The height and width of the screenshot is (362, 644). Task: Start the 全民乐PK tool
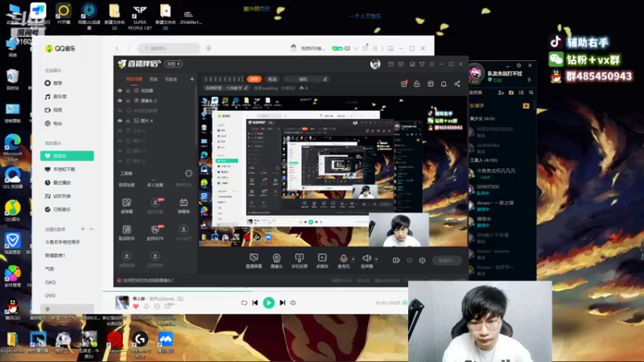(x=155, y=232)
